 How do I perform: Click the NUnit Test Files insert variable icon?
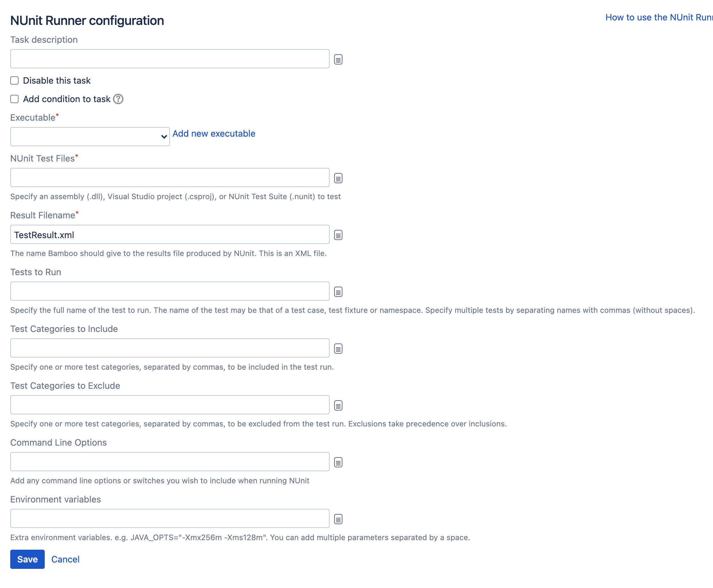point(338,178)
